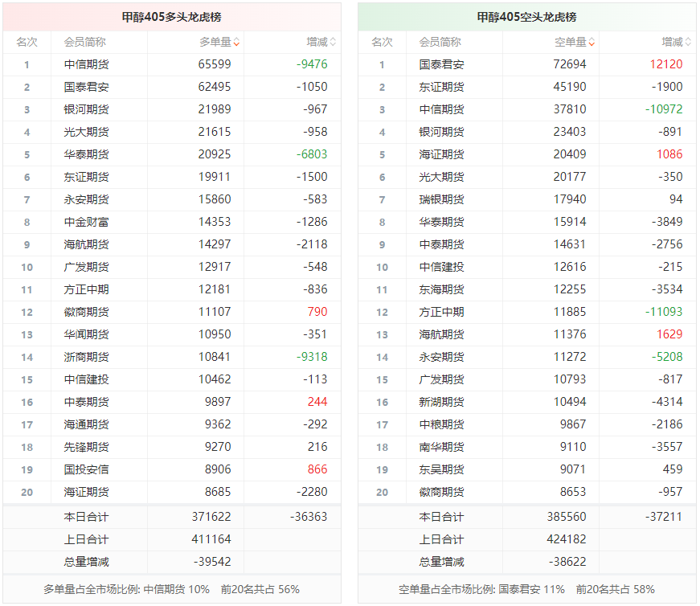Select the 甲醇405多头龙虎榜 table title
This screenshot has height=606, width=700.
tap(171, 17)
